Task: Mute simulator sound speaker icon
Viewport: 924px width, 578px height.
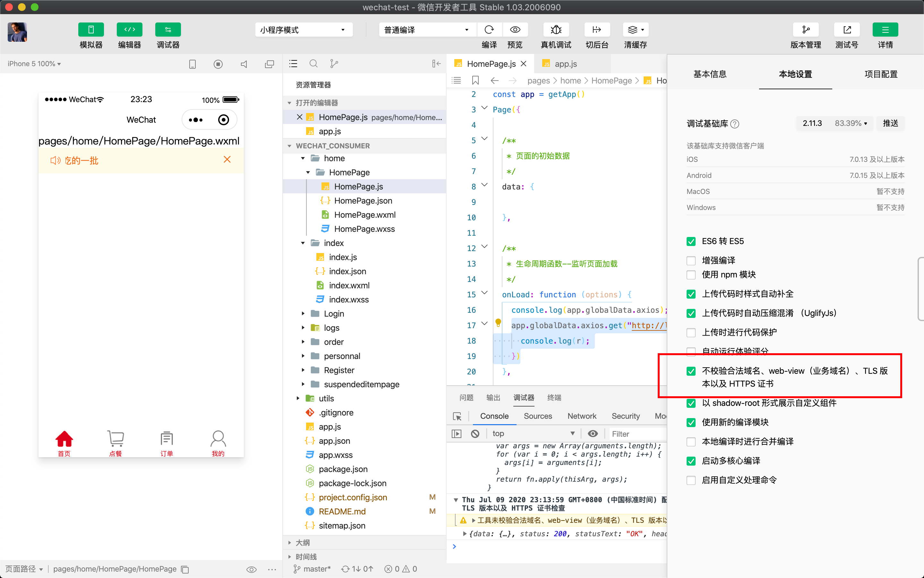Action: click(x=244, y=64)
